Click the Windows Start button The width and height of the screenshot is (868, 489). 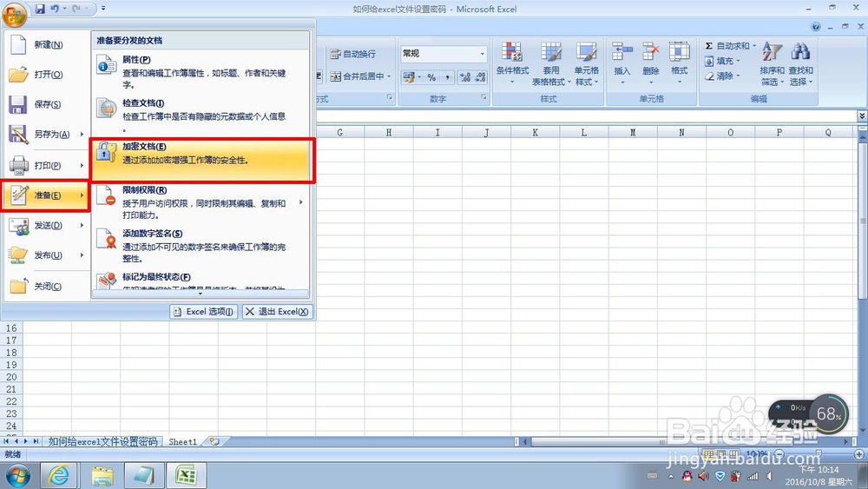tap(17, 476)
